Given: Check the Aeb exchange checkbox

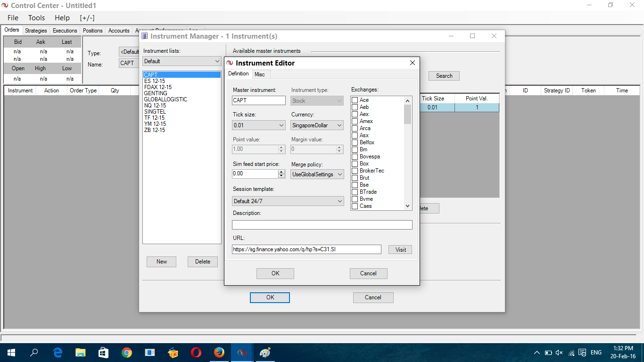Looking at the screenshot, I should (x=355, y=107).
